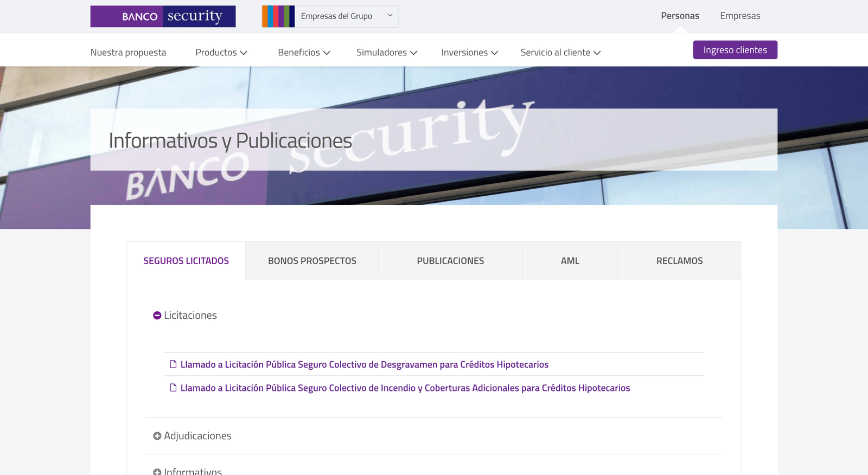The image size is (868, 475).
Task: Switch to the Reclamos tab
Action: pyautogui.click(x=679, y=261)
